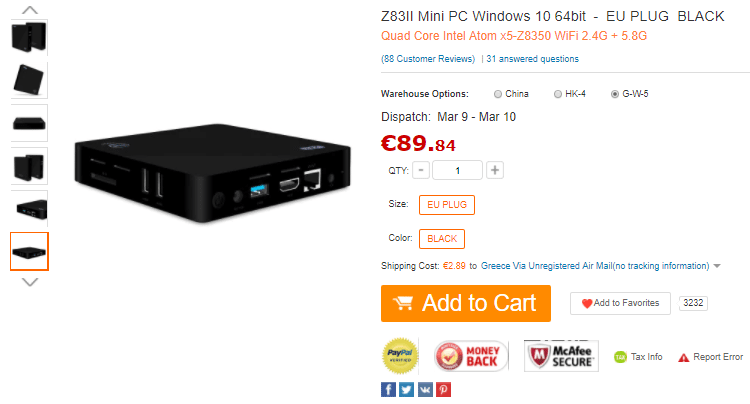
Task: Expand the shipping method dropdown arrow
Action: click(x=717, y=266)
